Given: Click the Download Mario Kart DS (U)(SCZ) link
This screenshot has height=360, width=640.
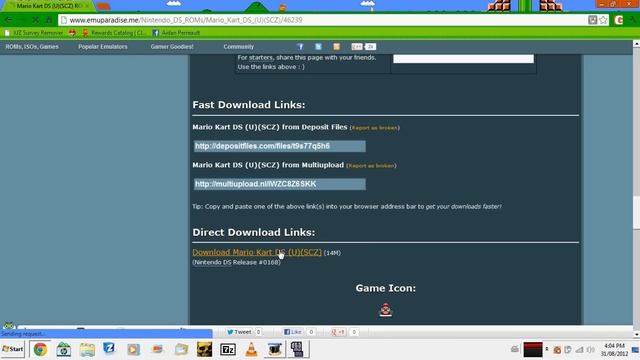Looking at the screenshot, I should point(257,252).
